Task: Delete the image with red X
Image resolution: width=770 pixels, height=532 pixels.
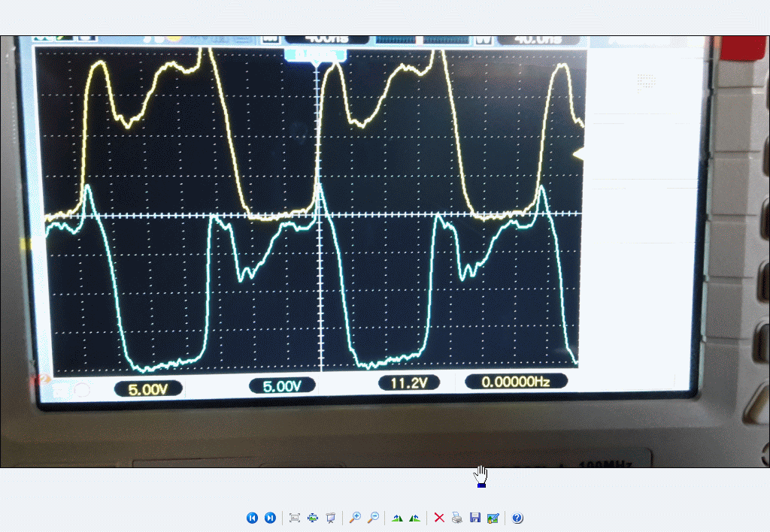Action: click(439, 518)
